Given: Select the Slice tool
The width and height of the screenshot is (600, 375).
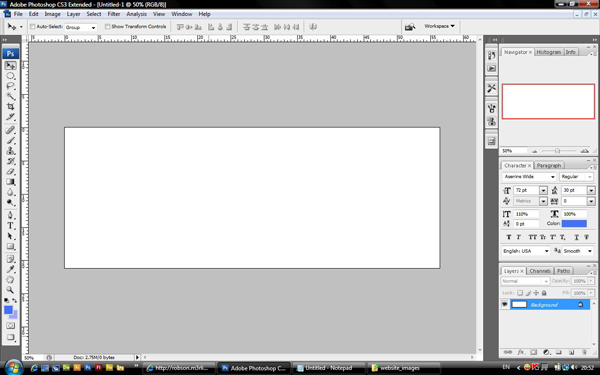Looking at the screenshot, I should point(11,117).
